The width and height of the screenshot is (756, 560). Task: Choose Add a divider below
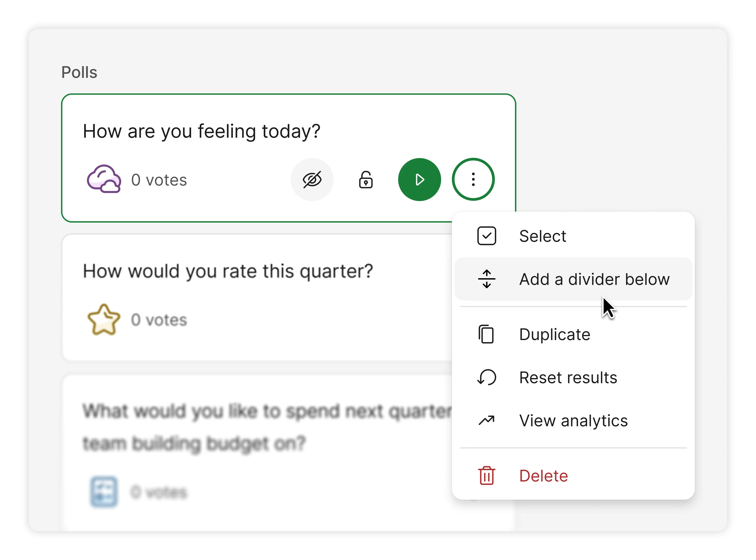594,279
